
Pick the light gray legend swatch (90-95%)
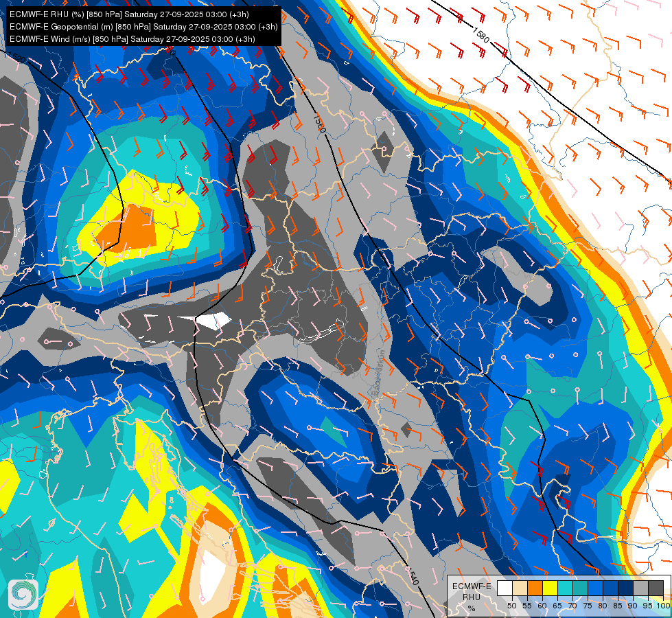[x=640, y=588]
